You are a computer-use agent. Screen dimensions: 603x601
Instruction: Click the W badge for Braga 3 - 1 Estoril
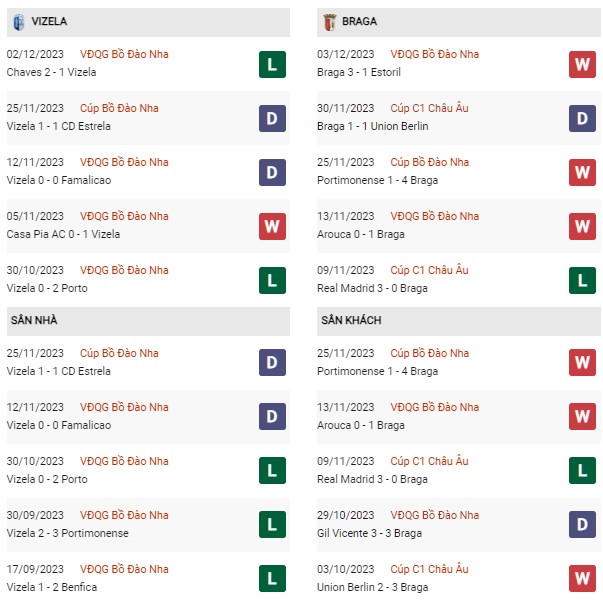click(x=582, y=64)
